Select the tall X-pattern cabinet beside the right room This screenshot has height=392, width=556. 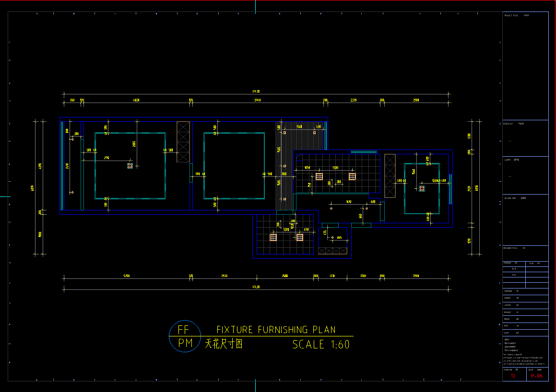(x=390, y=175)
